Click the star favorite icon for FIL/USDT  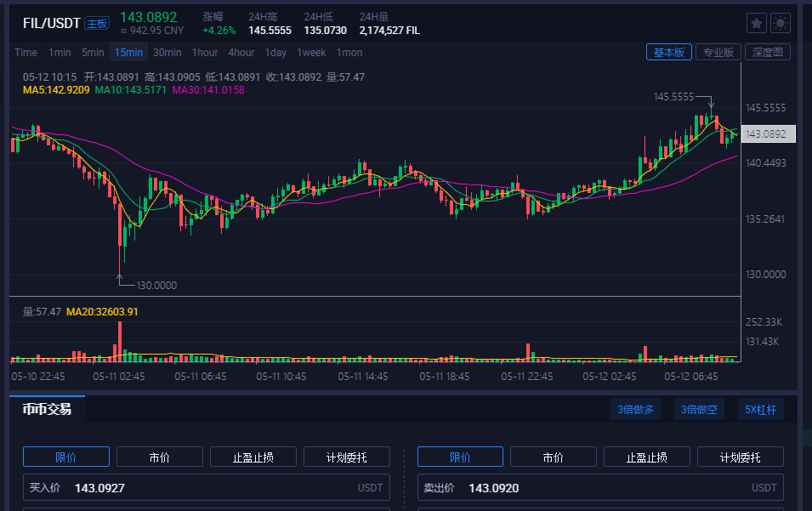tap(756, 23)
